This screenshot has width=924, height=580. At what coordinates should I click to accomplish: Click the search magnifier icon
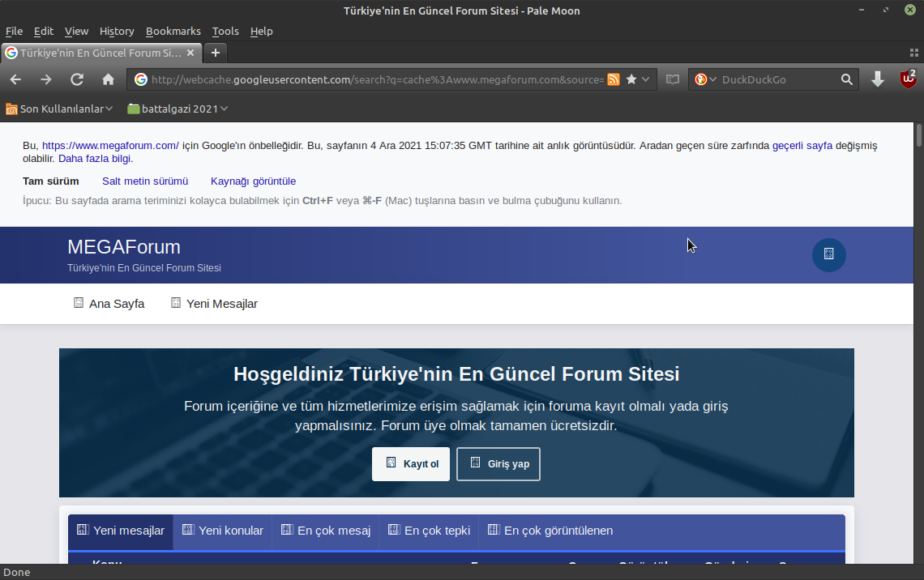coord(846,79)
